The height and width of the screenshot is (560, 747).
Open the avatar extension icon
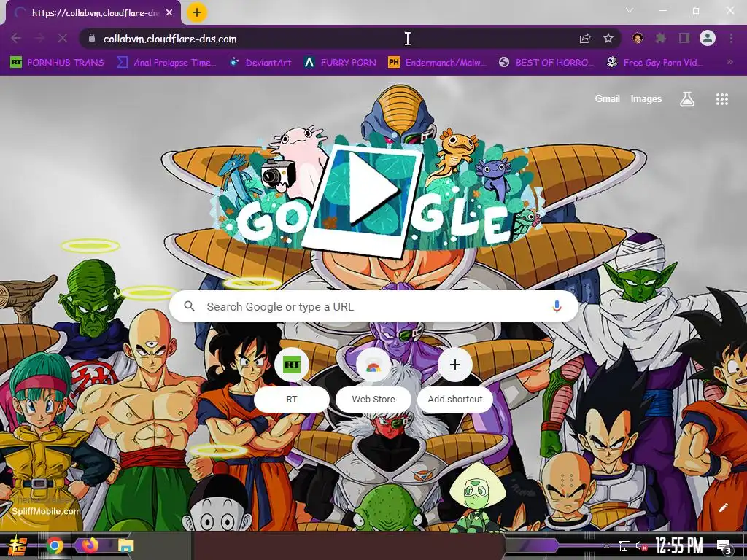[638, 38]
